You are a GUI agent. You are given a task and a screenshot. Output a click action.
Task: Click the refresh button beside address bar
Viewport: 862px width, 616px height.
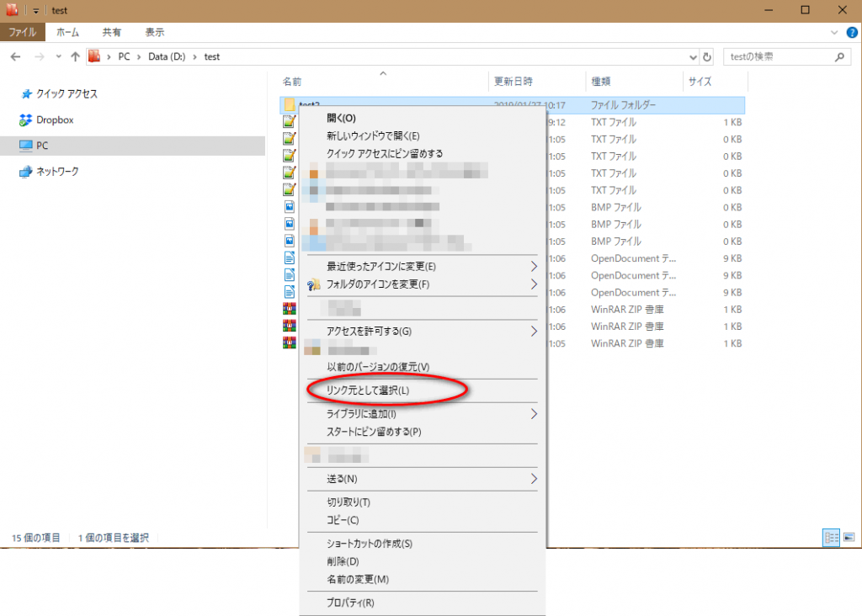(x=707, y=57)
